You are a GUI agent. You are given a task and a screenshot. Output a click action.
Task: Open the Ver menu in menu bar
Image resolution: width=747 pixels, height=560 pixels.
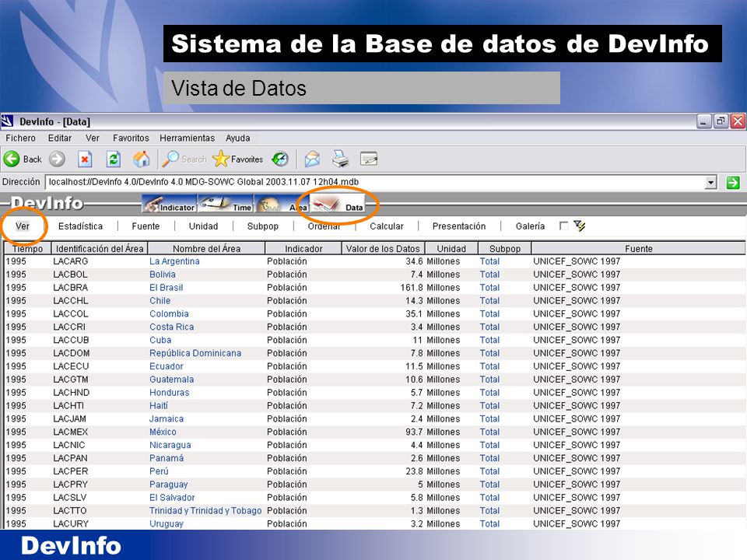(93, 138)
